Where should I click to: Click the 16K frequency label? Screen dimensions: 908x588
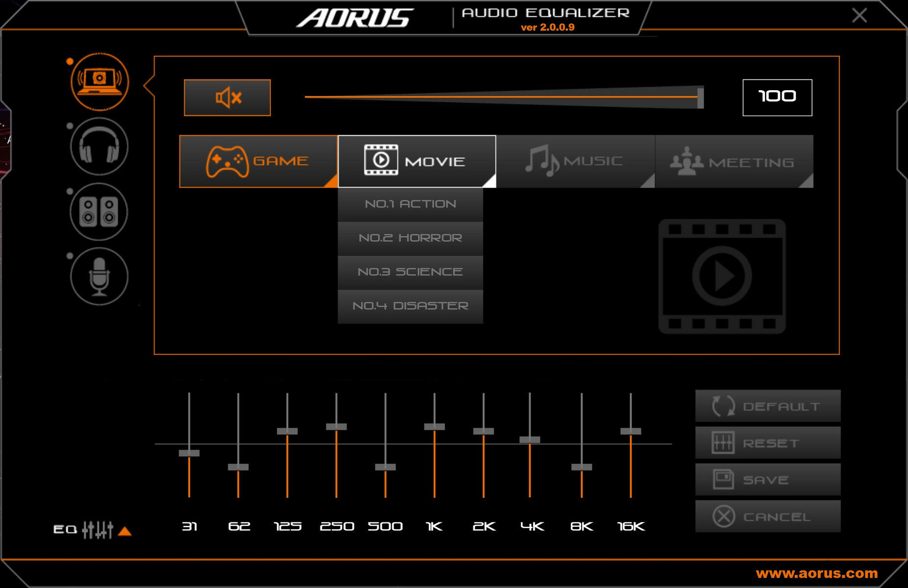[631, 526]
